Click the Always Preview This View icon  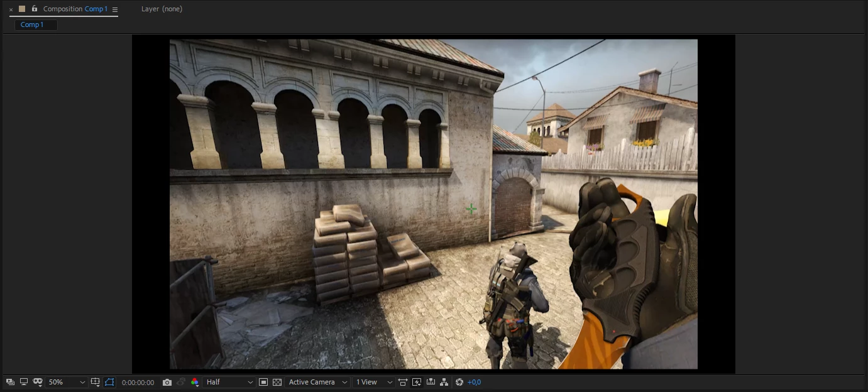tap(10, 382)
